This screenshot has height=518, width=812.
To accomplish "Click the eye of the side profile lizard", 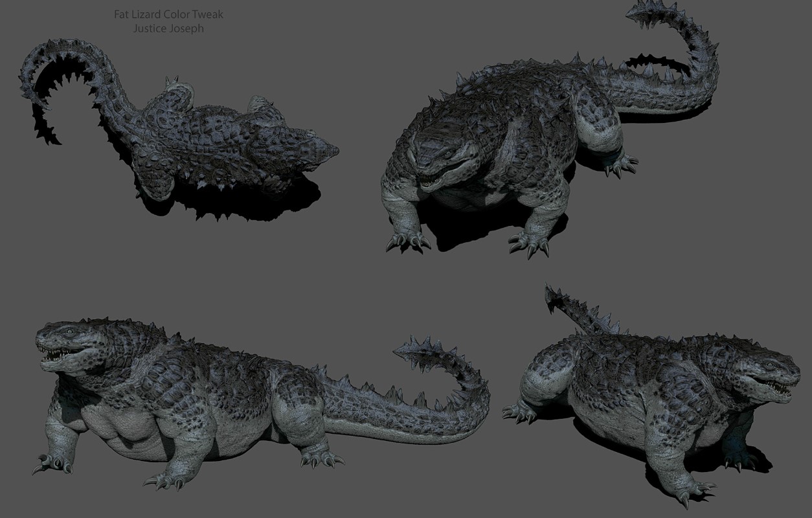I will pyautogui.click(x=69, y=333).
